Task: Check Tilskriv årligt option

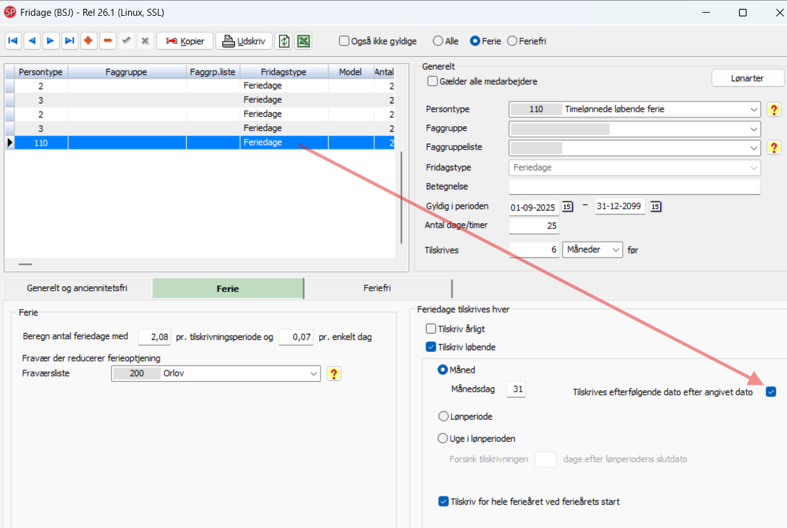Action: tap(431, 329)
